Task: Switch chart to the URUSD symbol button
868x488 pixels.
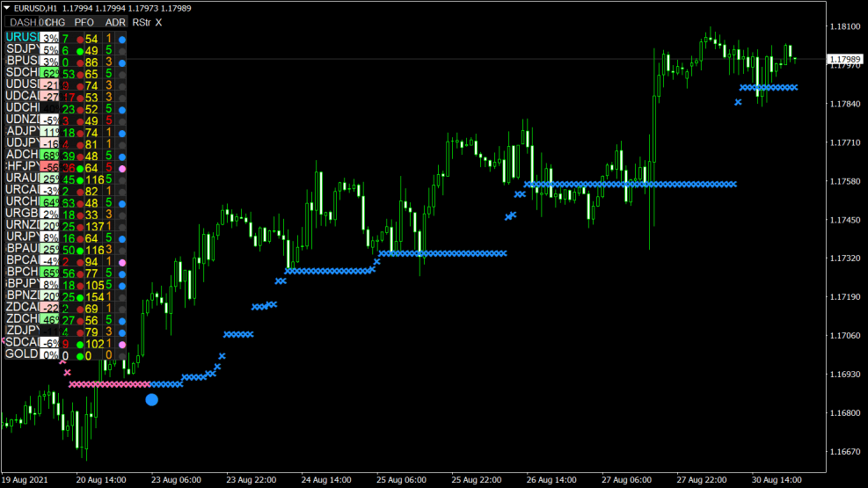Action: [x=22, y=37]
